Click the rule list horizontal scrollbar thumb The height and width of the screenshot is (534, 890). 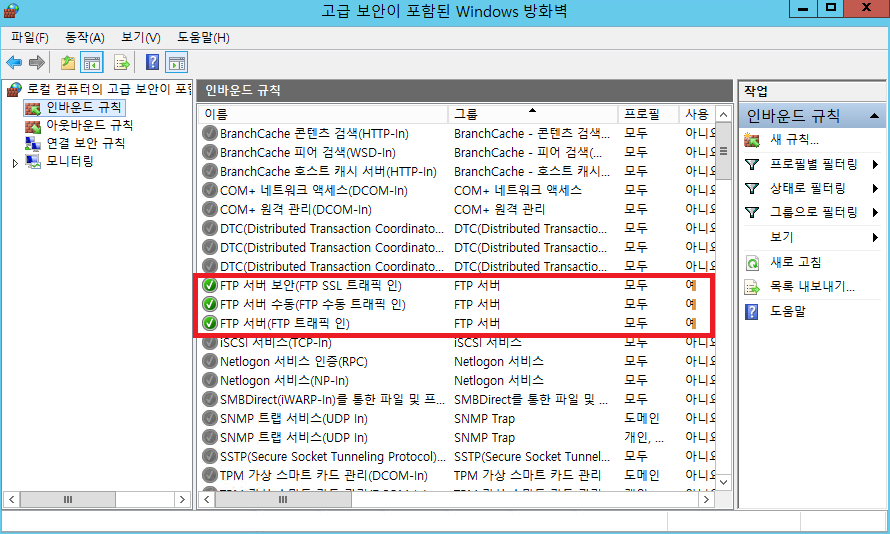283,499
